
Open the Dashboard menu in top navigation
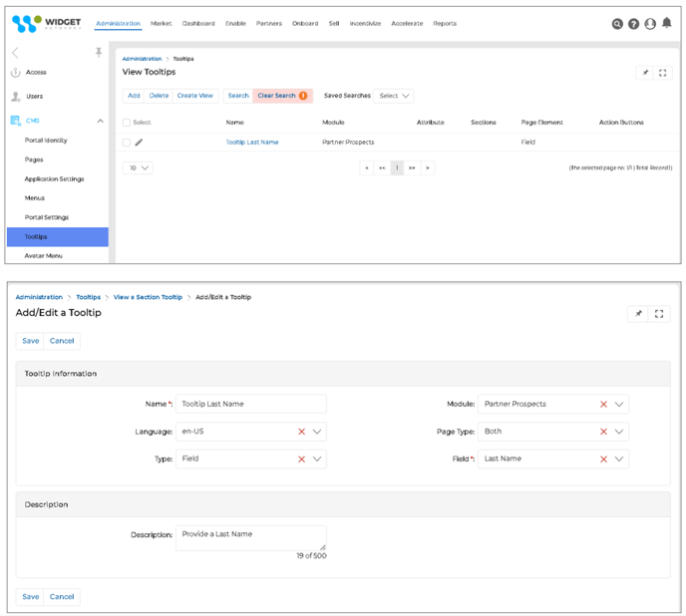tap(198, 23)
